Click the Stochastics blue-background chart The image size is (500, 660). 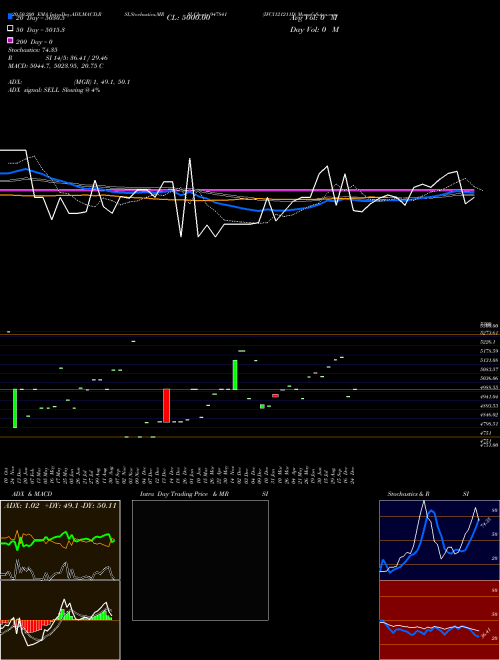[x=439, y=540]
